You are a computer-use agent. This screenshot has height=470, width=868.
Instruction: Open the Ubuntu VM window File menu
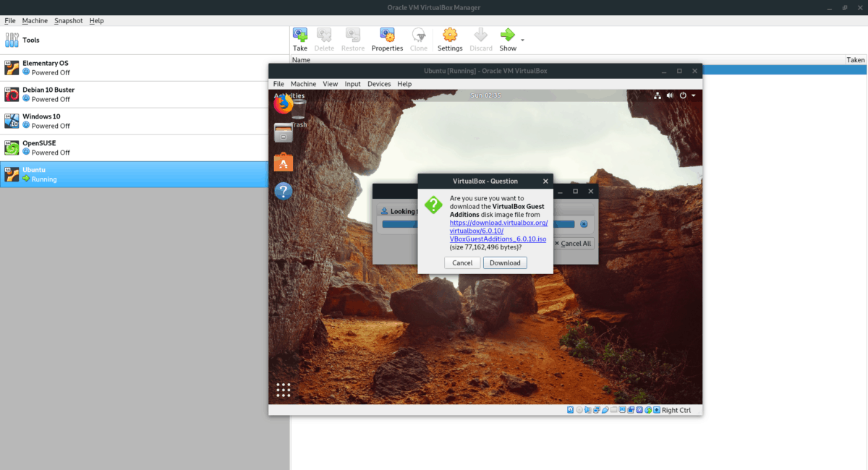(x=278, y=84)
